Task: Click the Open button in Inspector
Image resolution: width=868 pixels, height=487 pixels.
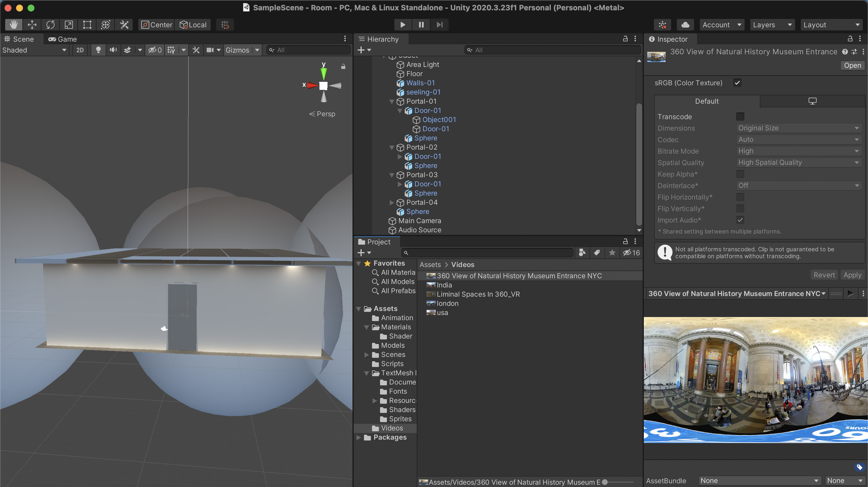Action: 852,65
